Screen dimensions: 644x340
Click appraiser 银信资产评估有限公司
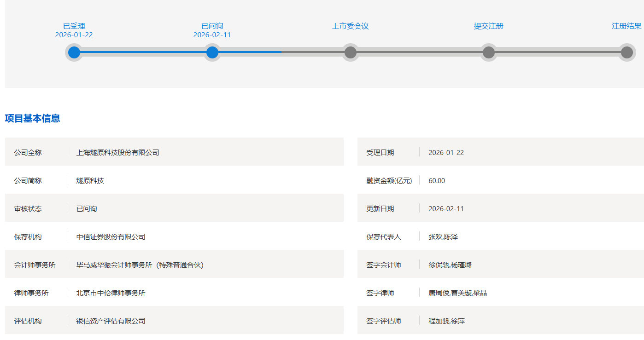tap(111, 321)
